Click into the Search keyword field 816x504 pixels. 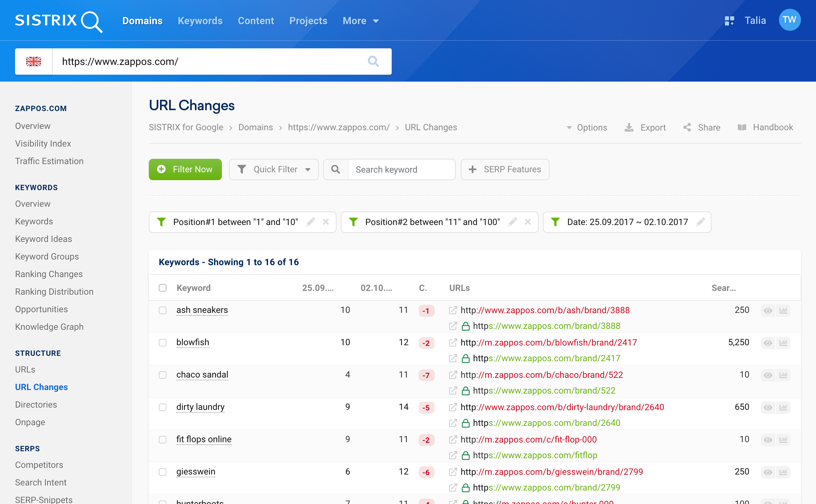coord(402,169)
